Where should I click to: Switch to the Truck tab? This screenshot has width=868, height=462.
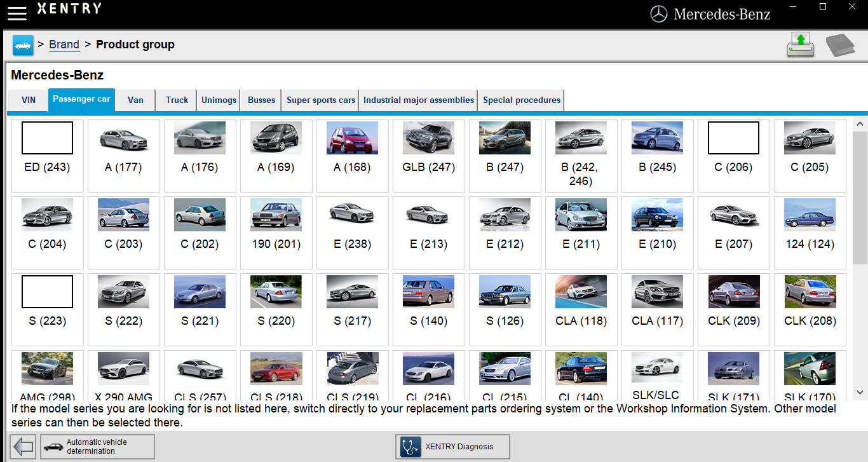177,100
